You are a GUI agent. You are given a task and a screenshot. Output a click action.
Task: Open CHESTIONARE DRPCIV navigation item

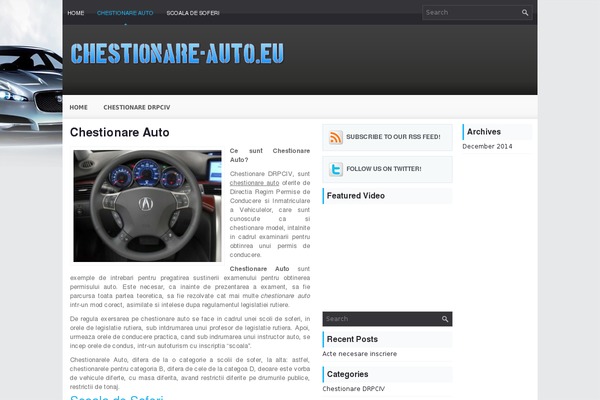137,108
